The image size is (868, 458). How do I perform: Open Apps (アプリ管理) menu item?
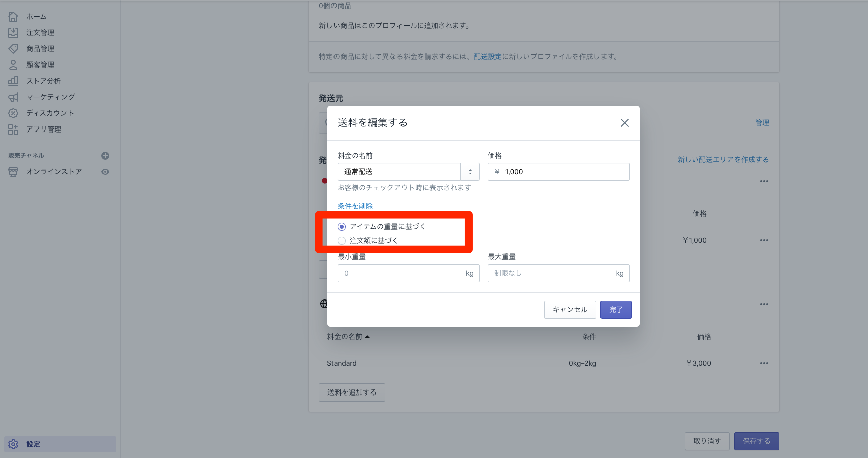tap(43, 129)
